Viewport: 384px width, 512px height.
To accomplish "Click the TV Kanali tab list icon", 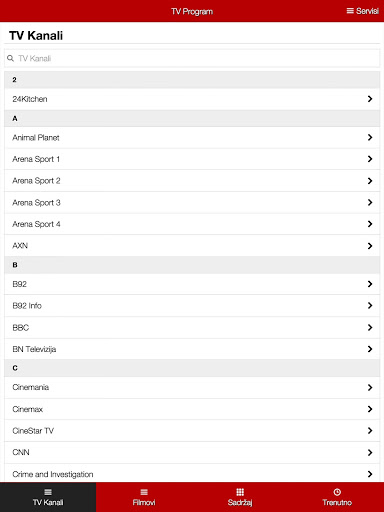I will pyautogui.click(x=48, y=492).
